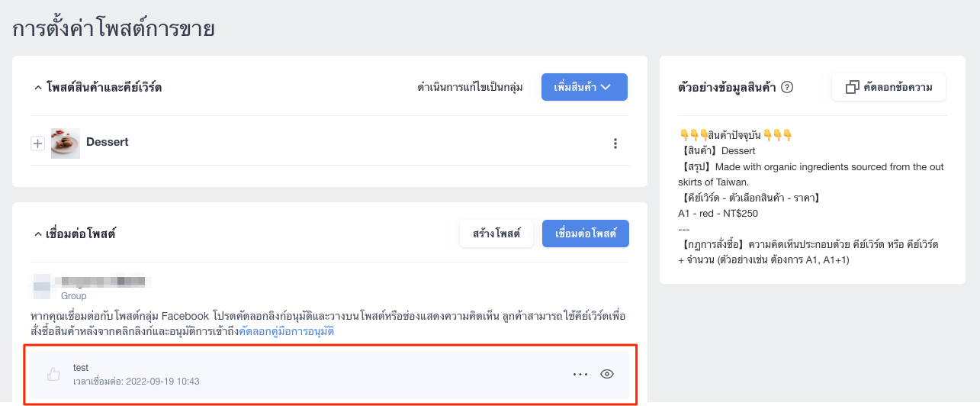Viewport: 980px width, 406px height.
Task: Select the test connected post row
Action: pyautogui.click(x=330, y=374)
